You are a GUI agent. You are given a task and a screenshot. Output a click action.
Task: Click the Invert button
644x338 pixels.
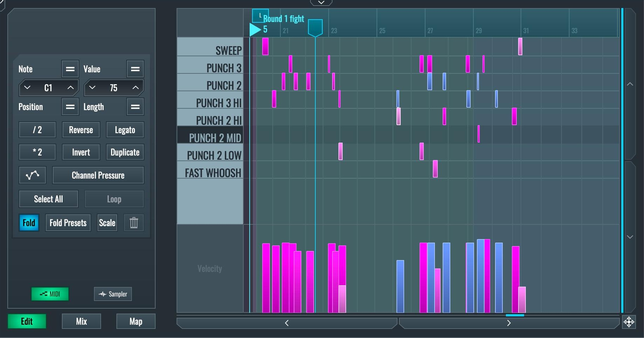tap(81, 152)
